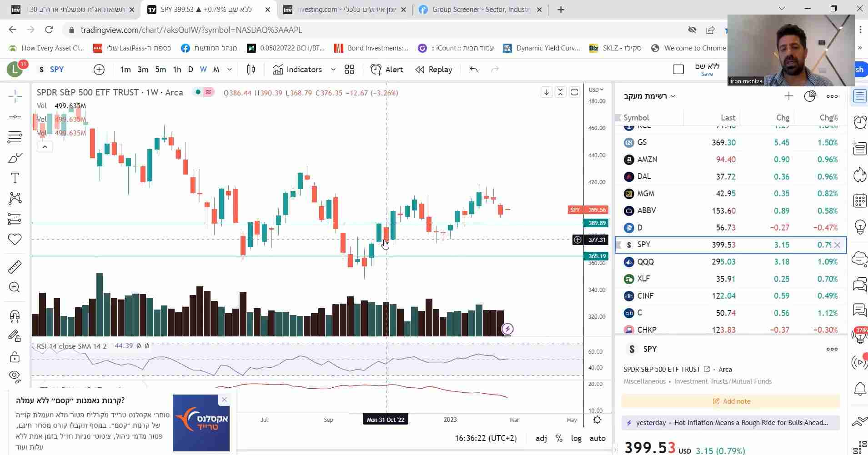Expand the indicator templates dropdown
The height and width of the screenshot is (455, 868).
(x=333, y=70)
